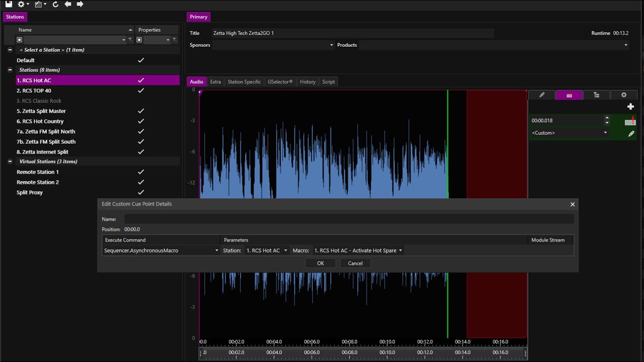Cancel the cue point dialog

pyautogui.click(x=355, y=263)
